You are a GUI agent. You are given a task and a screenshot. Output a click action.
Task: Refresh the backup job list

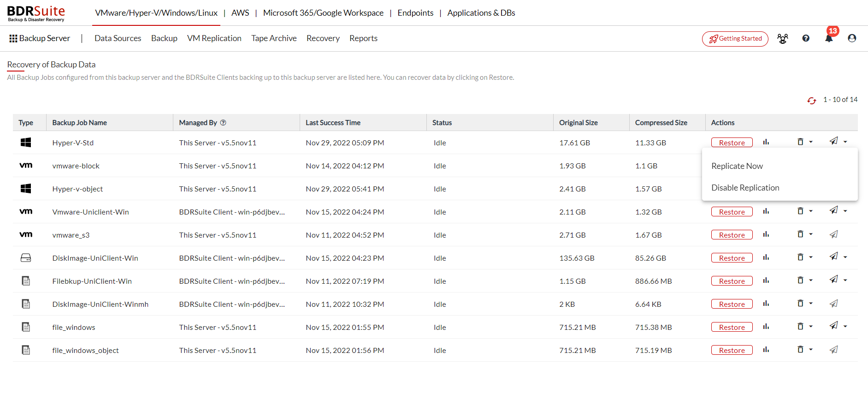click(x=812, y=100)
